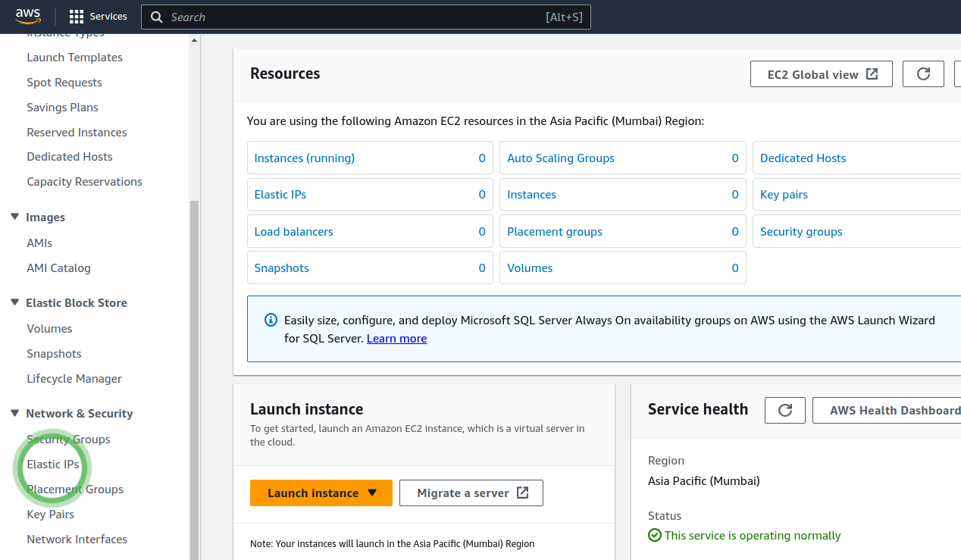Collapse the Elastic Block Store section
This screenshot has height=560, width=961.
[x=14, y=302]
